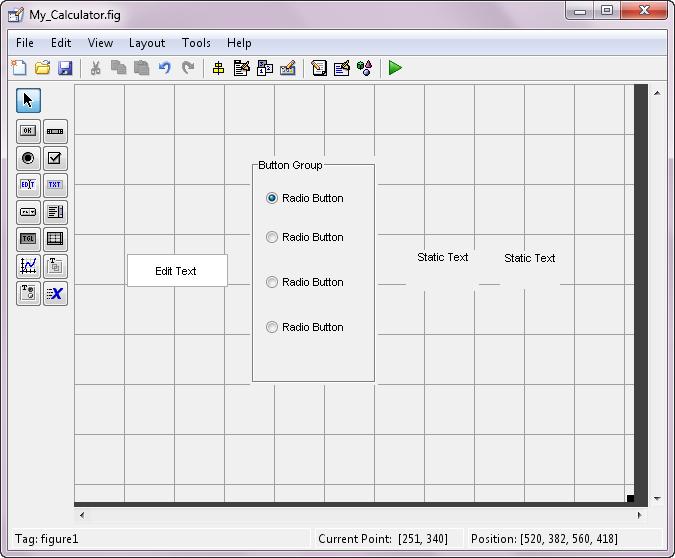The image size is (675, 558).
Task: Click the horizontal scrollbar left arrow
Action: click(82, 515)
